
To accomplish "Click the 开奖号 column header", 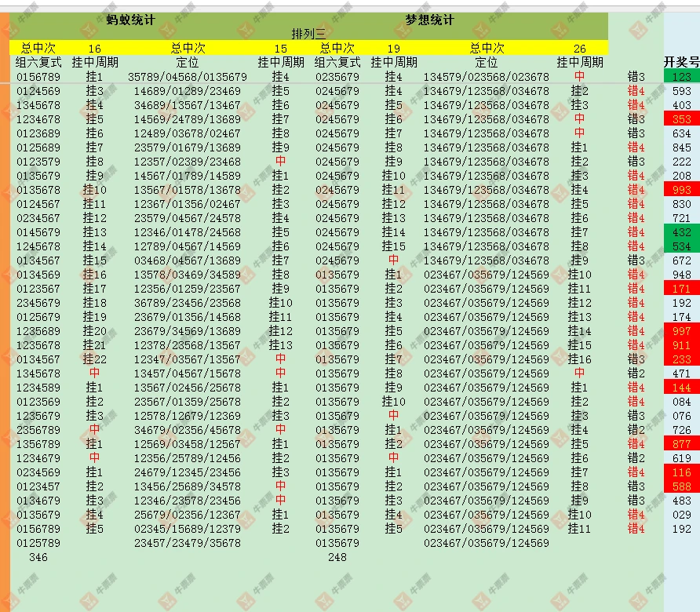I will tap(681, 62).
